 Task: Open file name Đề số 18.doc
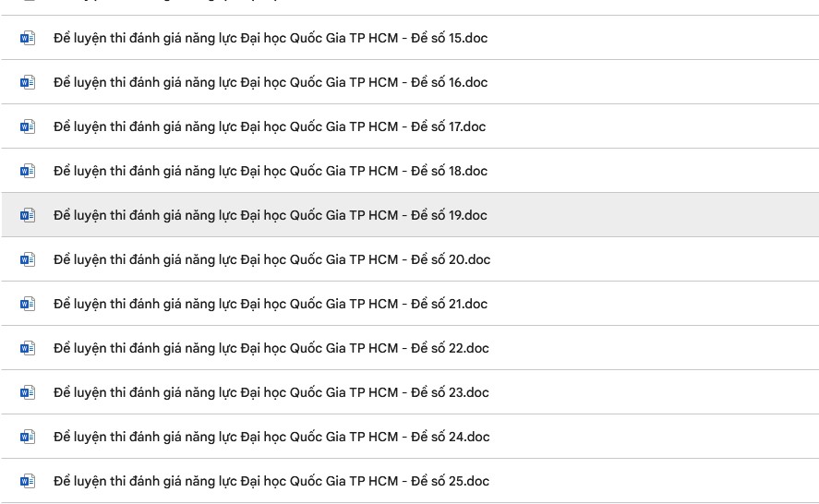[x=271, y=172]
